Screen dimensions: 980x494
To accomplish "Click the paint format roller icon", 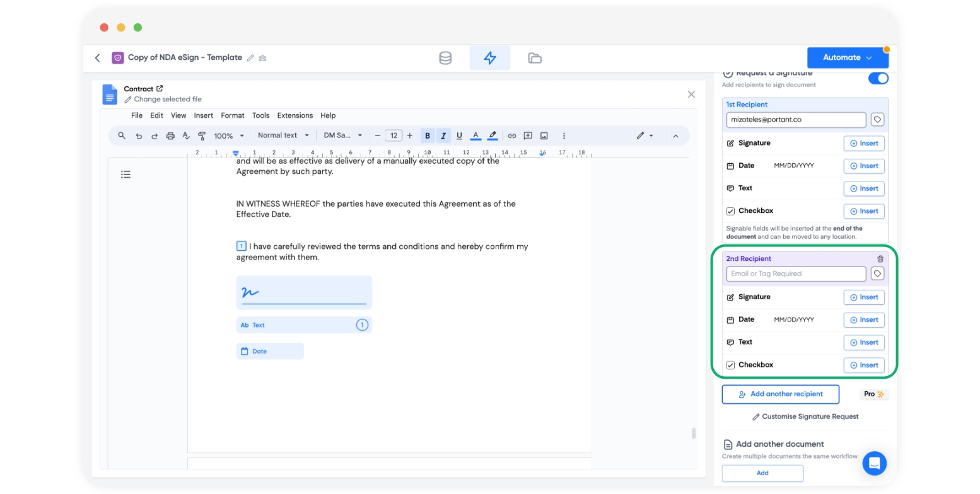I will [x=202, y=135].
